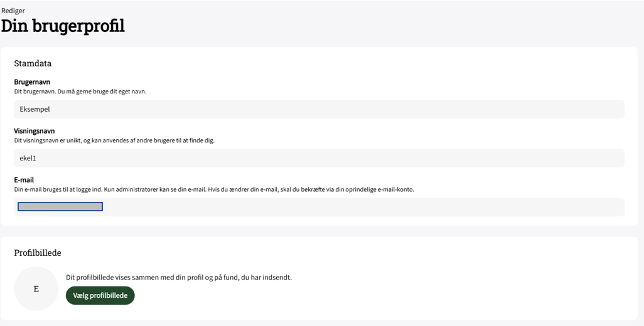Click the greyed-out e-mail address value

(60, 207)
